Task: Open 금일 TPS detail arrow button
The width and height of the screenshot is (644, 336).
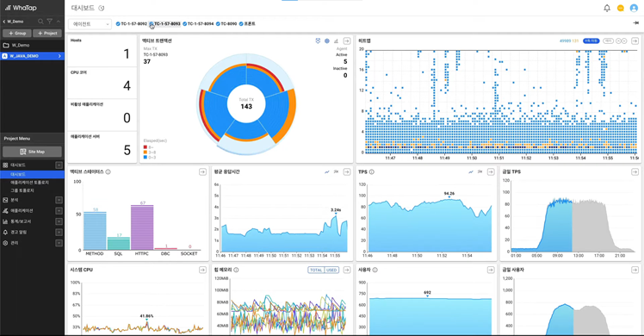Action: click(635, 171)
